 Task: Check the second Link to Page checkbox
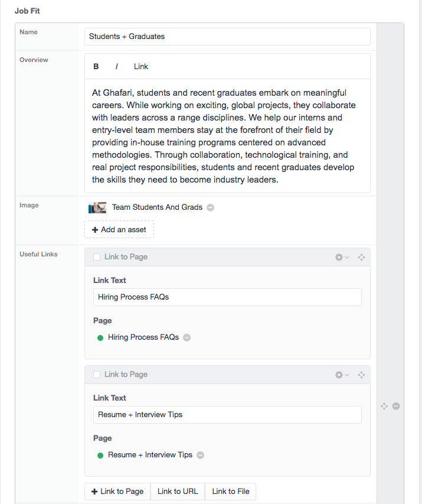coord(97,375)
